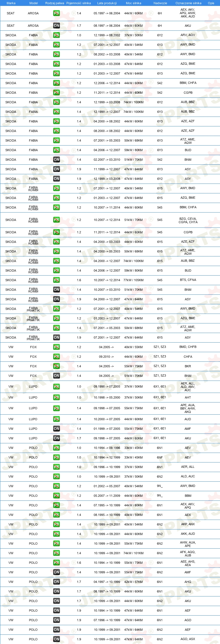Image resolution: width=220 pixels, height=644 pixels.
Task: Select power cell '74kW / 101KM'
Action: [134, 553]
